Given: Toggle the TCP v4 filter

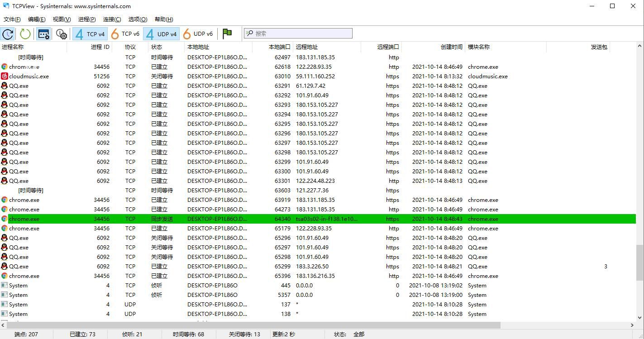Looking at the screenshot, I should (x=90, y=34).
